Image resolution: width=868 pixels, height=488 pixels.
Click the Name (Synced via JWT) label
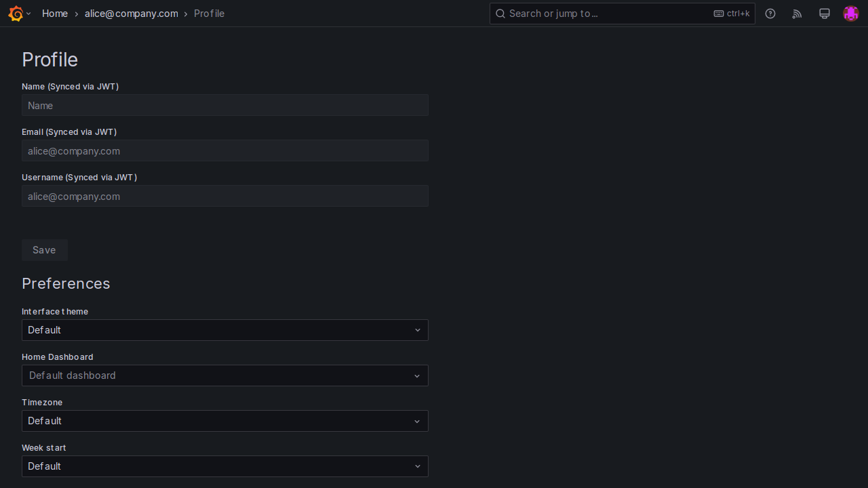pos(71,86)
